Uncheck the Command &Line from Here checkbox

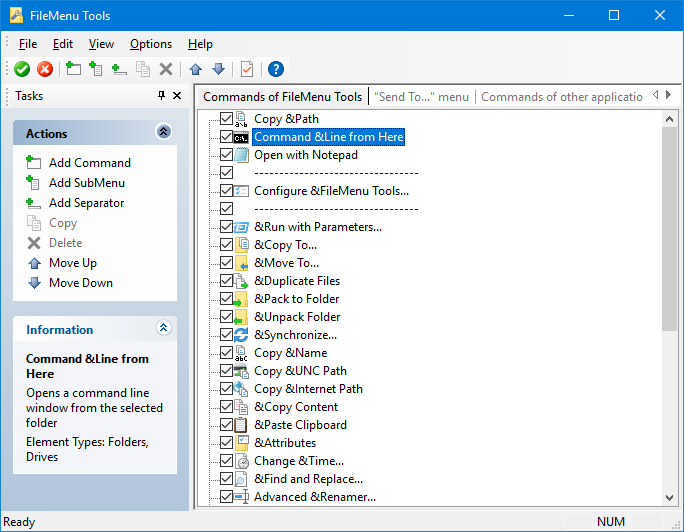point(226,137)
